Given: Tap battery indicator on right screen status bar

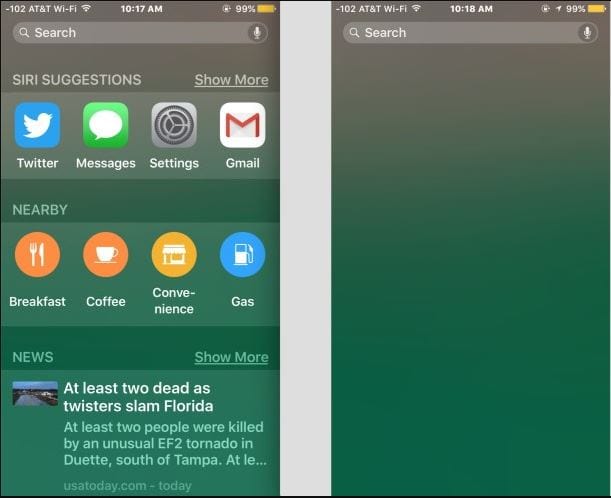Looking at the screenshot, I should coord(597,9).
